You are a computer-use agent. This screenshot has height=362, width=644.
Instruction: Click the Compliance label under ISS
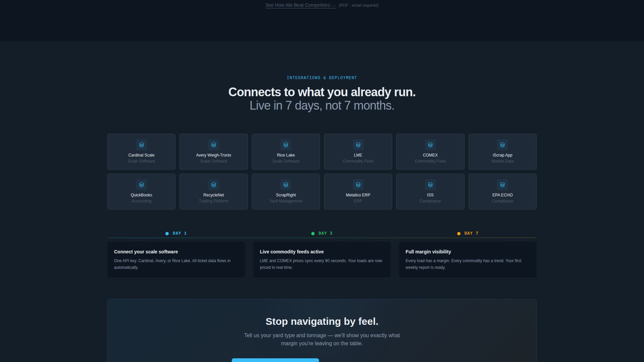pyautogui.click(x=430, y=201)
